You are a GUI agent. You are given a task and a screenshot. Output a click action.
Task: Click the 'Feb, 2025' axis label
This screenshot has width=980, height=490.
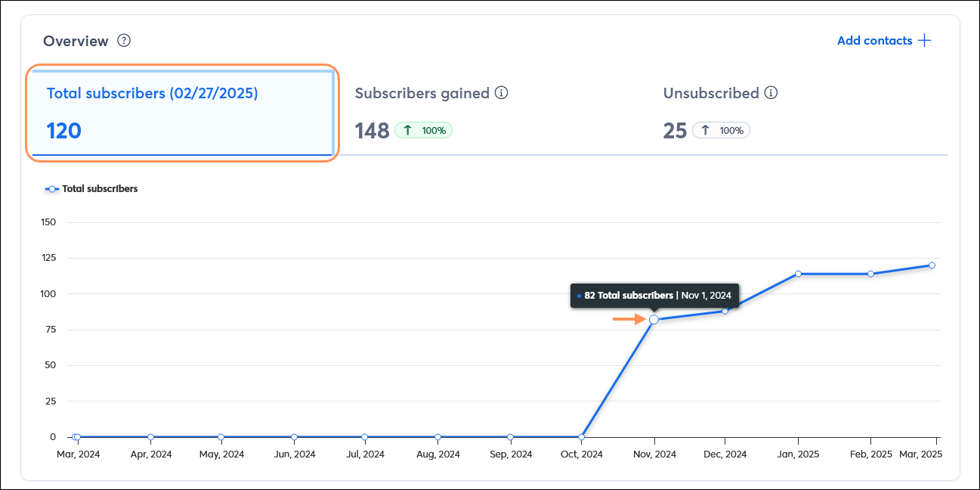pos(870,454)
